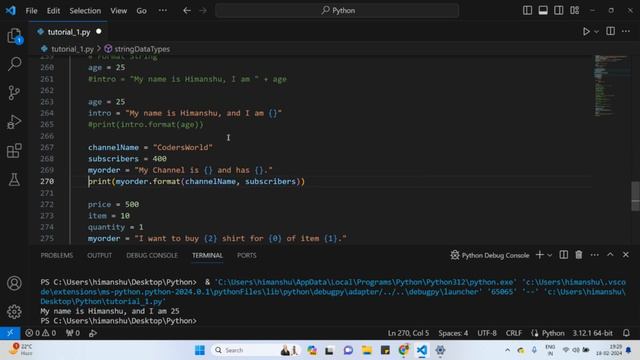Viewport: 640px width, 360px height.
Task: Switch to the PORTS panel tab
Action: point(247,255)
